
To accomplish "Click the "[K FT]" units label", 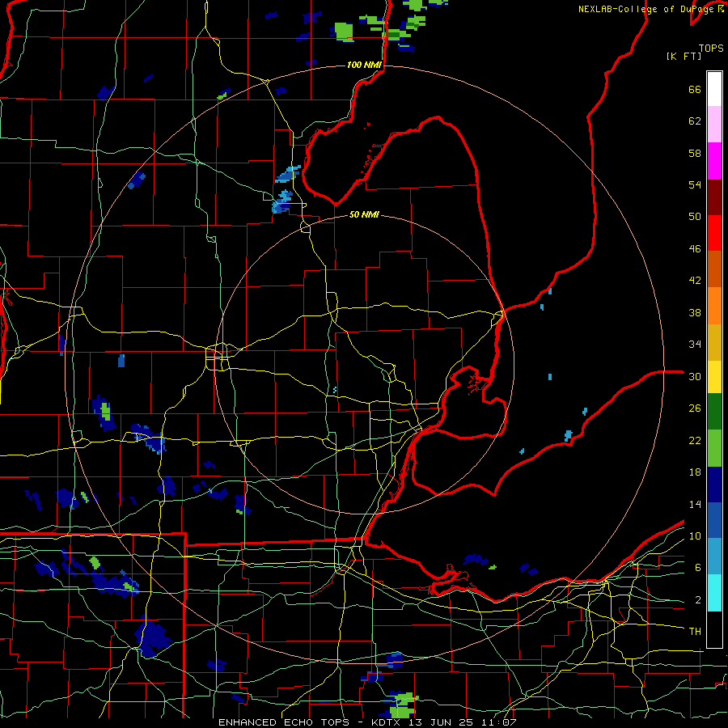I will [684, 56].
